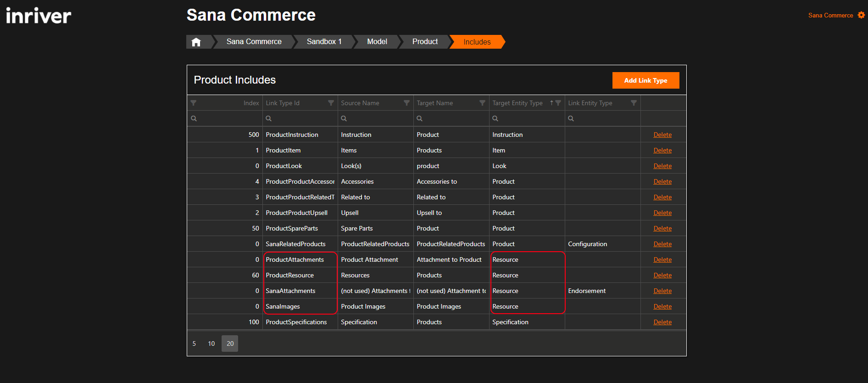
Task: Delete the SanaImages row
Action: 662,306
